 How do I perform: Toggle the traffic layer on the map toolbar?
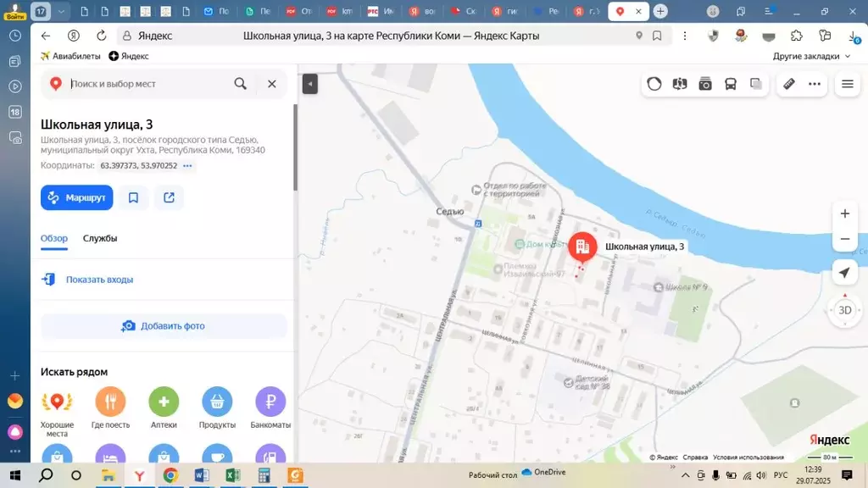654,84
